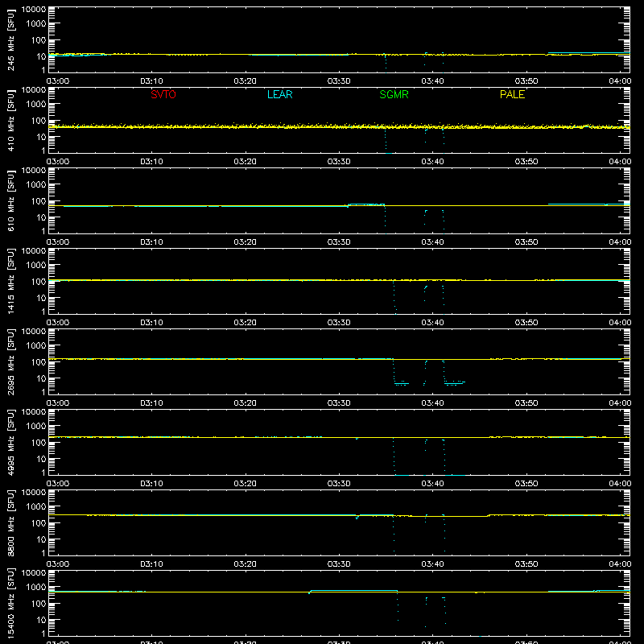
Task: Click the 100 tick of 4995 MHz axis
Action: [x=39, y=443]
